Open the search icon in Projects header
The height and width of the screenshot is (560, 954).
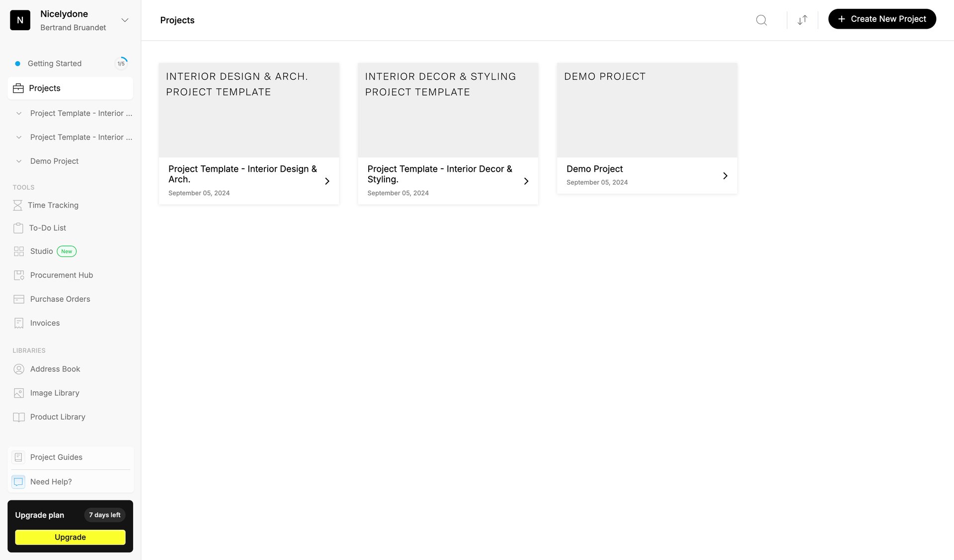tap(761, 20)
